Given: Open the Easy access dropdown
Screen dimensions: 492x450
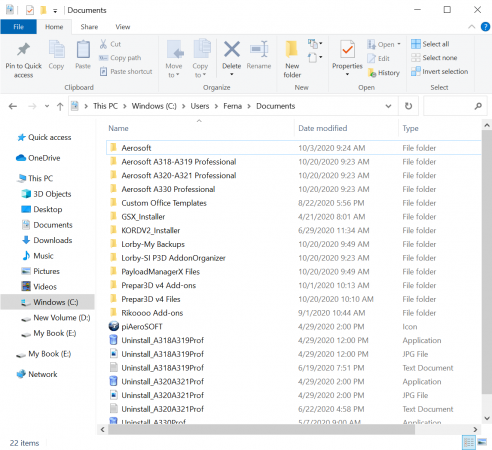Looking at the screenshot, I should 315,58.
